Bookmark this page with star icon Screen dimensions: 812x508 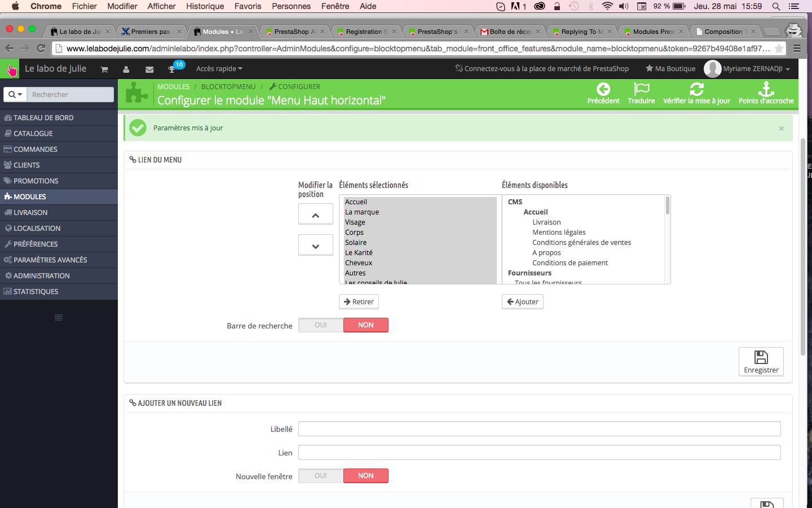pos(779,49)
